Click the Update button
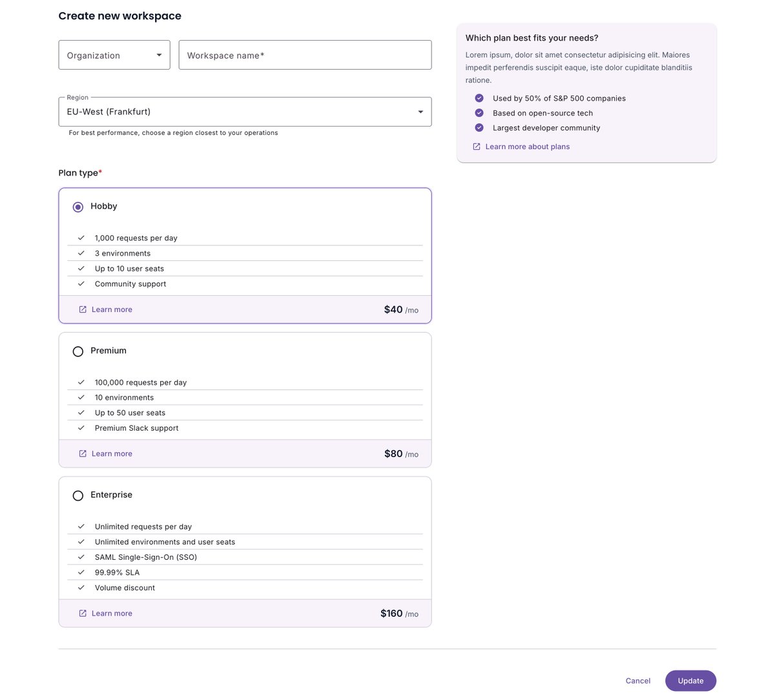The image size is (775, 700). click(690, 681)
